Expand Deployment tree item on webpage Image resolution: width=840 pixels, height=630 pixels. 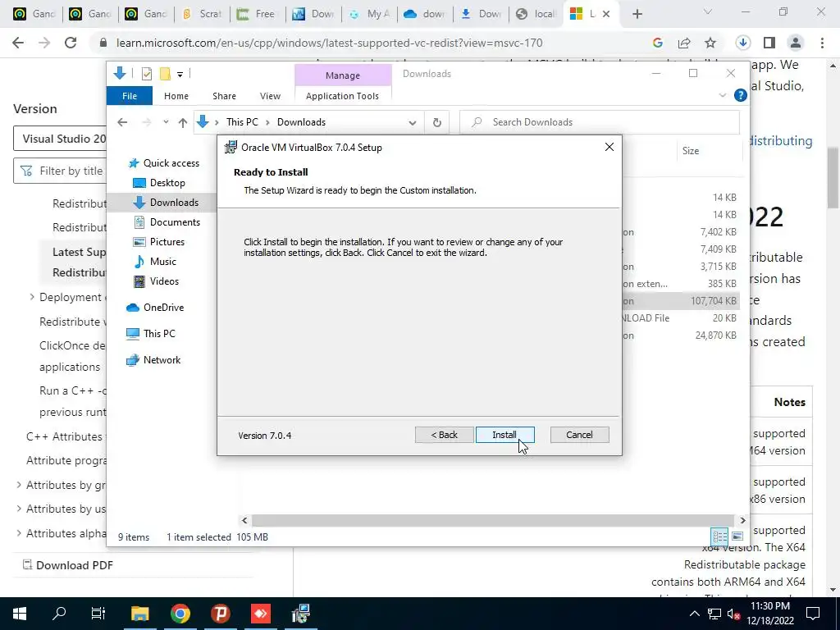pos(32,297)
